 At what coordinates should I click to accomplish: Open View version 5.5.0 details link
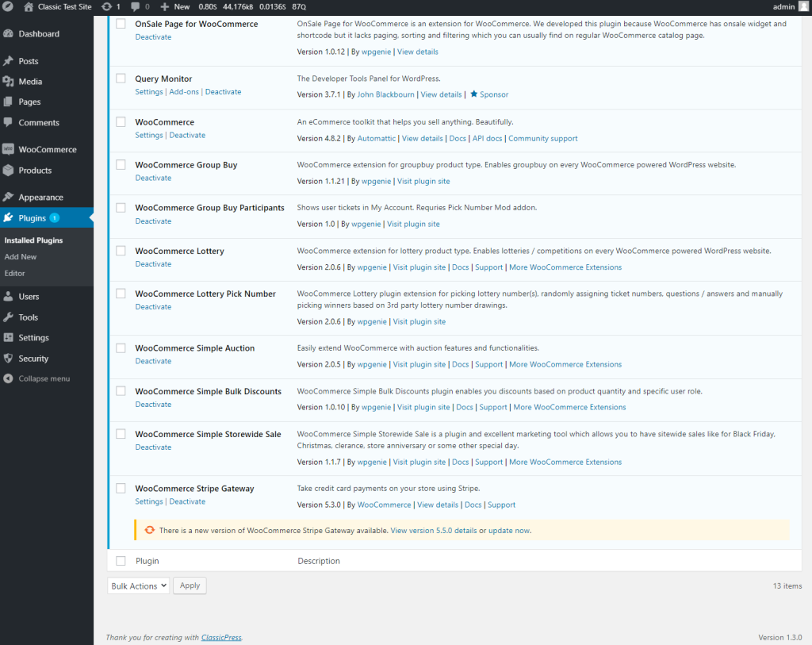(434, 531)
